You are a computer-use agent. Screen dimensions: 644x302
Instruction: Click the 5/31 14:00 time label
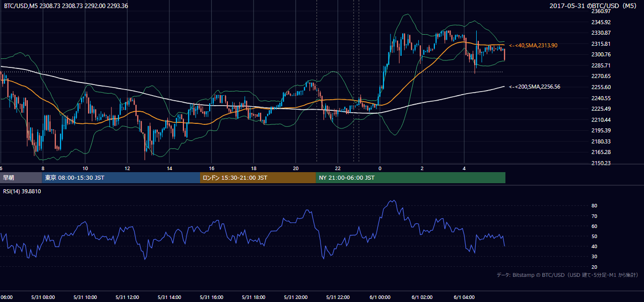click(x=169, y=297)
